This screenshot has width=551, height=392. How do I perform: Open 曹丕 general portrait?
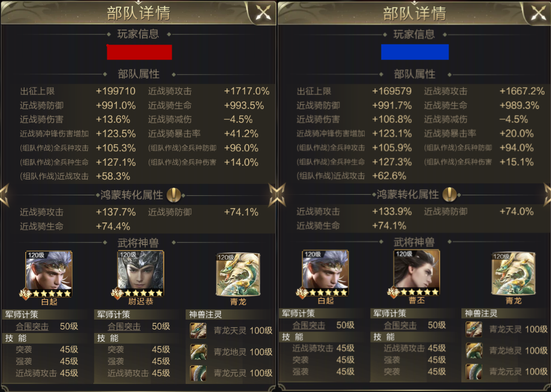(416, 273)
